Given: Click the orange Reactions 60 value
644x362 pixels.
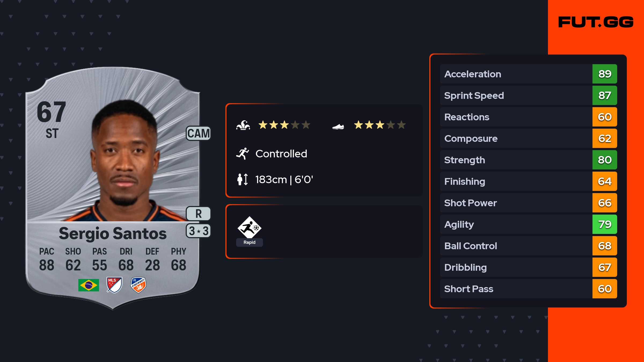Looking at the screenshot, I should [605, 117].
